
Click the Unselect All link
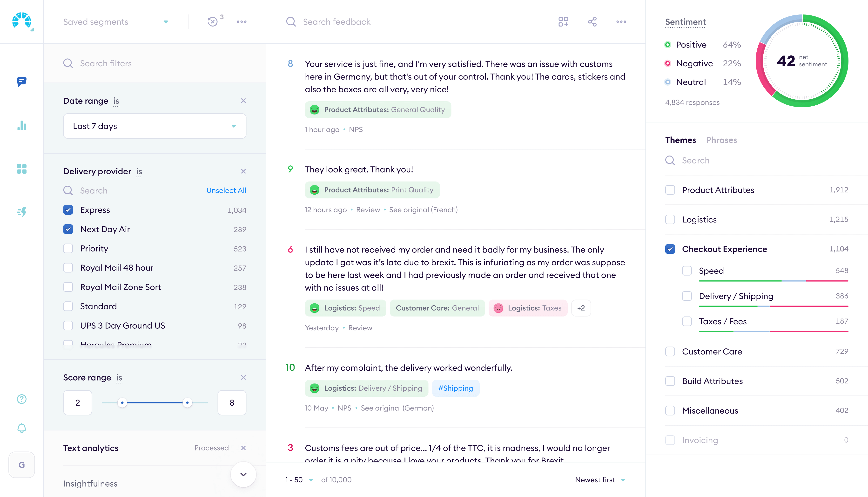click(x=226, y=191)
